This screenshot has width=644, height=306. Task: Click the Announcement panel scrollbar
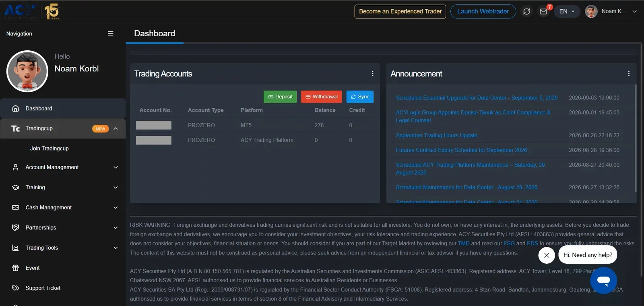pyautogui.click(x=636, y=138)
